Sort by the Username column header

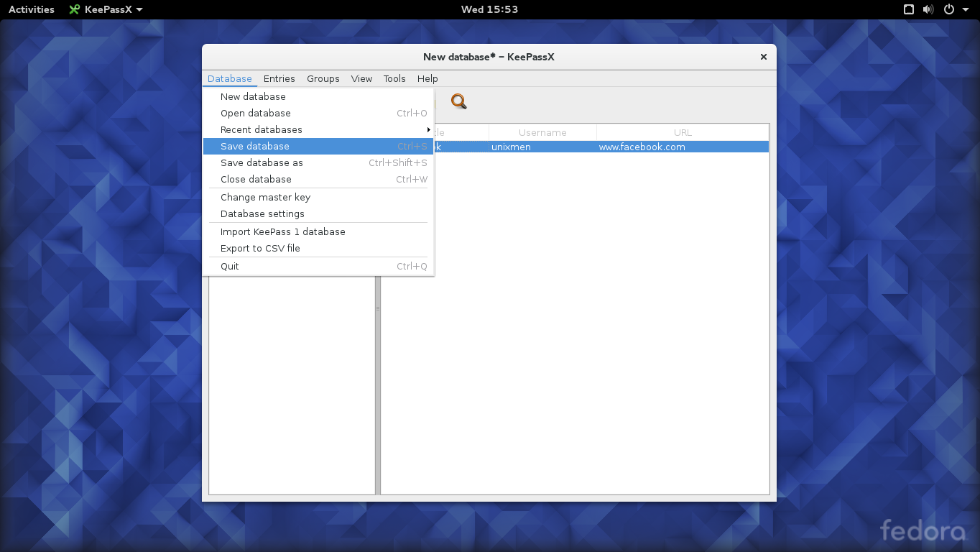pos(542,132)
